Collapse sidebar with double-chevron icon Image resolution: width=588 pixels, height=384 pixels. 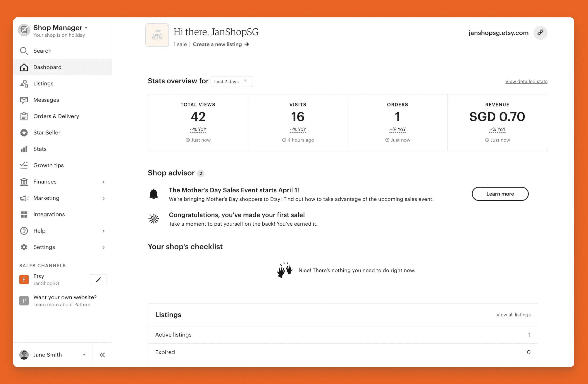tap(102, 355)
